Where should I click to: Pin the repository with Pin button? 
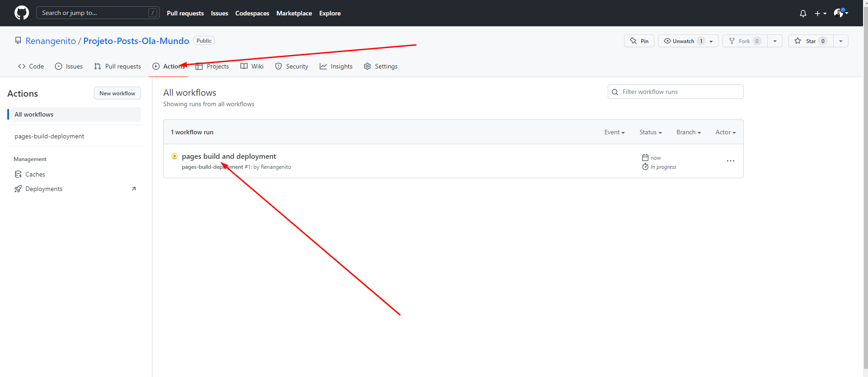pos(639,41)
